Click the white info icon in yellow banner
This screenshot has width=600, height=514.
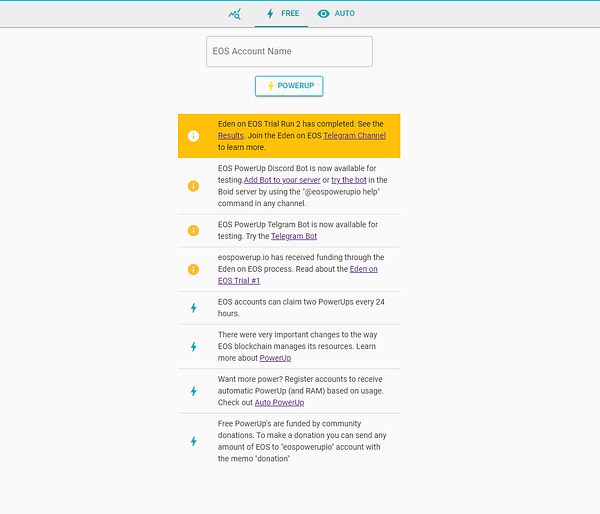193,136
